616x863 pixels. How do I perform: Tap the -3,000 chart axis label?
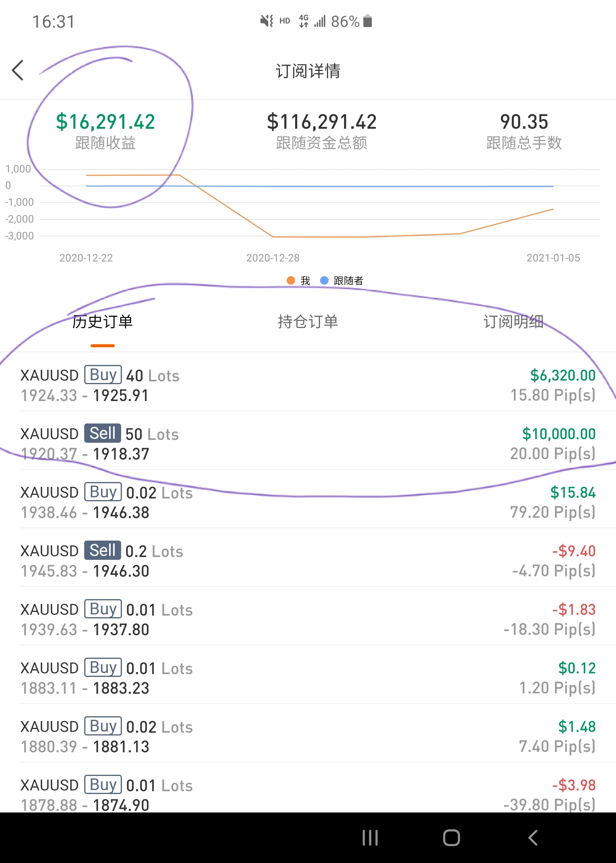tap(19, 236)
